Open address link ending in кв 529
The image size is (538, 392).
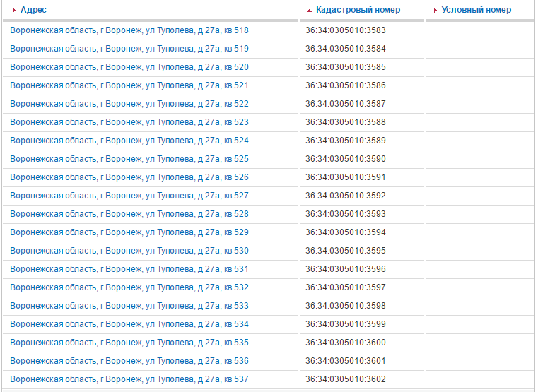tap(129, 232)
